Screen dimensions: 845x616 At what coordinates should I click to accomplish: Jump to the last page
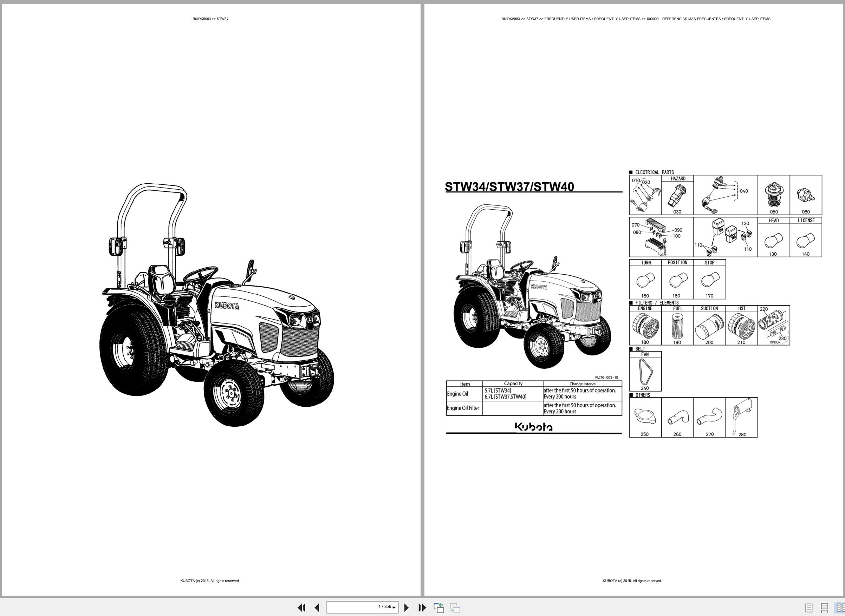pos(422,608)
